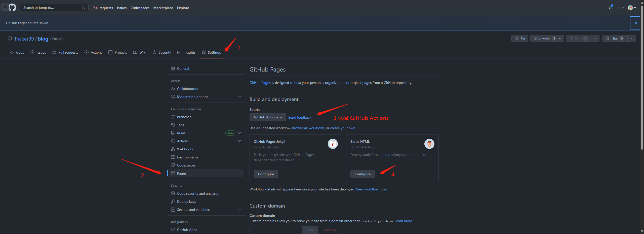Open Issues in top navigation

(122, 8)
